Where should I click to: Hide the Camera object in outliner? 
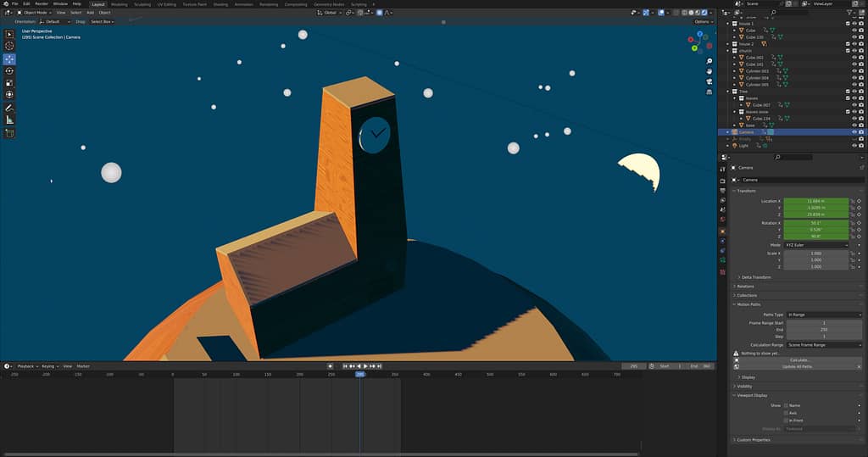click(x=854, y=132)
